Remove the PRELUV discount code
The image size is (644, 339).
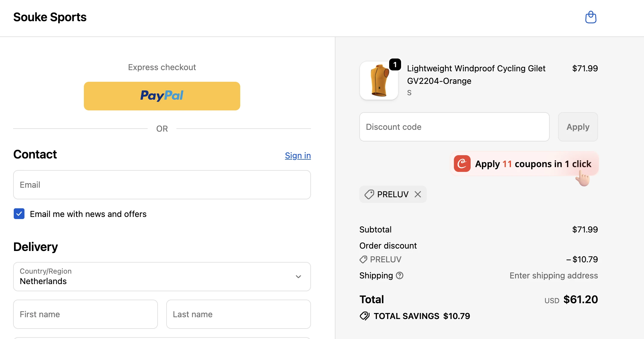point(418,194)
